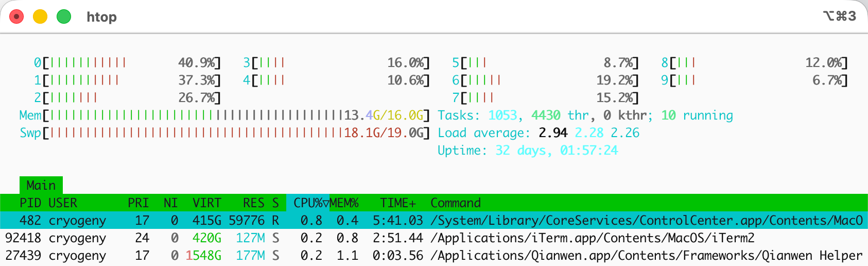Image resolution: width=868 pixels, height=266 pixels.
Task: Sort processes by USER column header
Action: 63,203
